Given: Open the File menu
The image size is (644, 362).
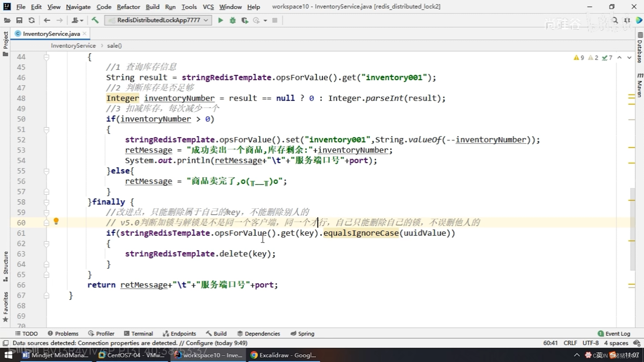Looking at the screenshot, I should [x=21, y=7].
